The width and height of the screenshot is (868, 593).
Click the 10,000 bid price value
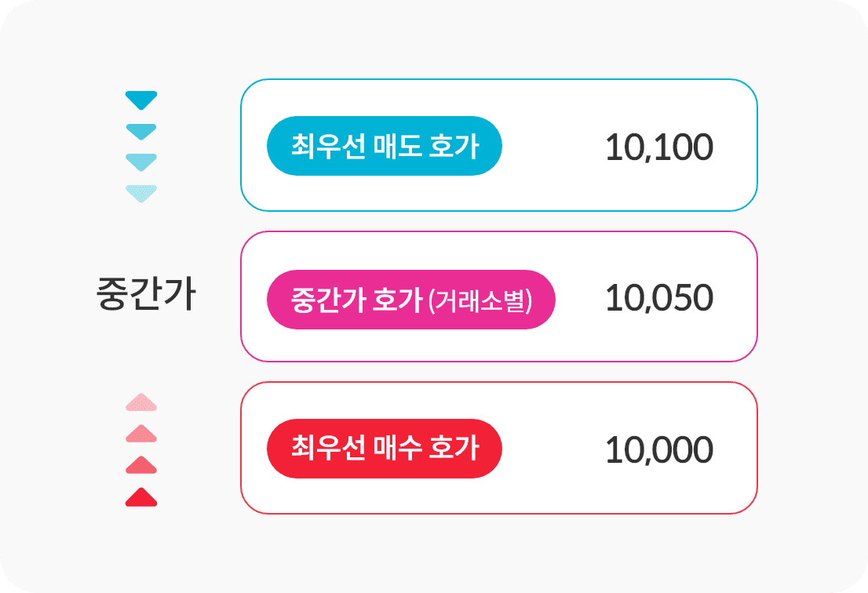pyautogui.click(x=658, y=449)
